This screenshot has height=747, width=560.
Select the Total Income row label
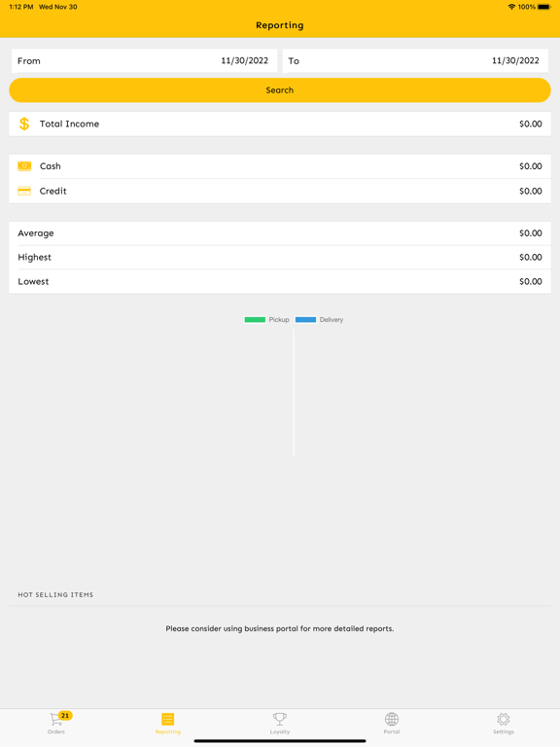[x=70, y=124]
